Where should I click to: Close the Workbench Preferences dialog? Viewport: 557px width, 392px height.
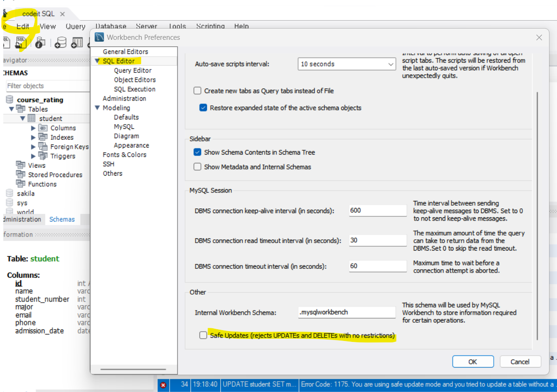[539, 37]
